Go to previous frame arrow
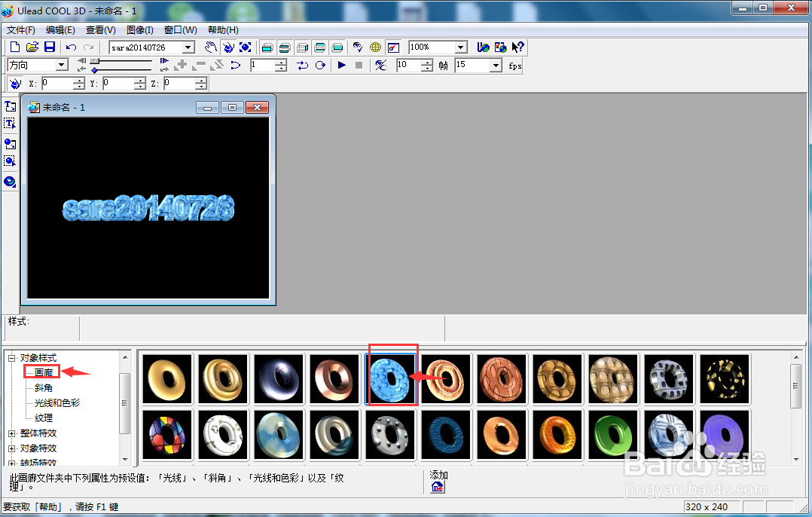812x517 pixels. (82, 61)
